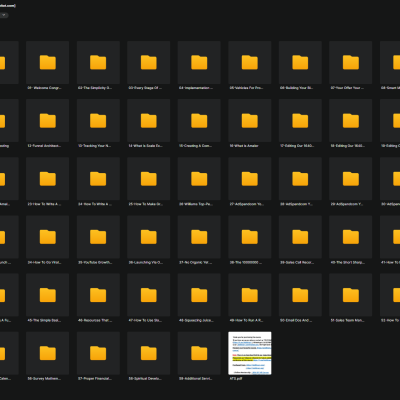Screen dimensions: 400x400
Task: Click label 37-No Organic...
Action: tap(196, 262)
